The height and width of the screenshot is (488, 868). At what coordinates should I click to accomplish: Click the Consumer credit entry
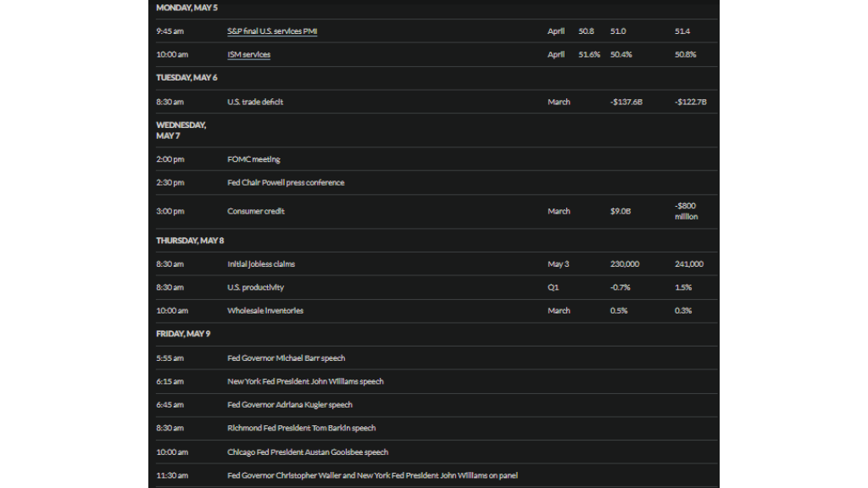tap(256, 211)
